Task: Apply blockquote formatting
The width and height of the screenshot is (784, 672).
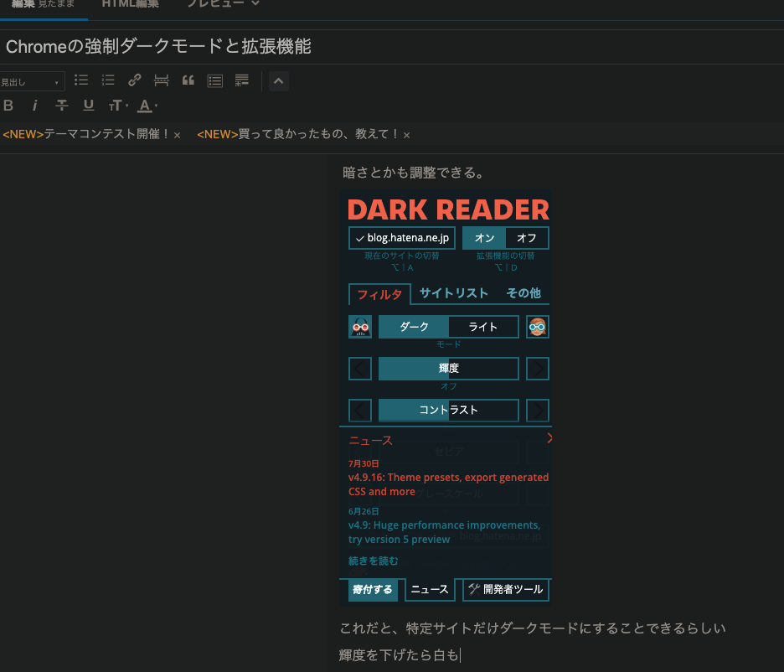Action: click(188, 80)
